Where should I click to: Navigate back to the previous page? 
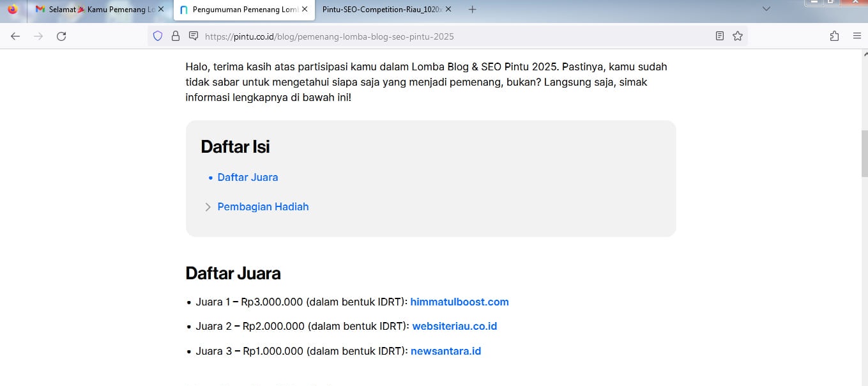[15, 36]
